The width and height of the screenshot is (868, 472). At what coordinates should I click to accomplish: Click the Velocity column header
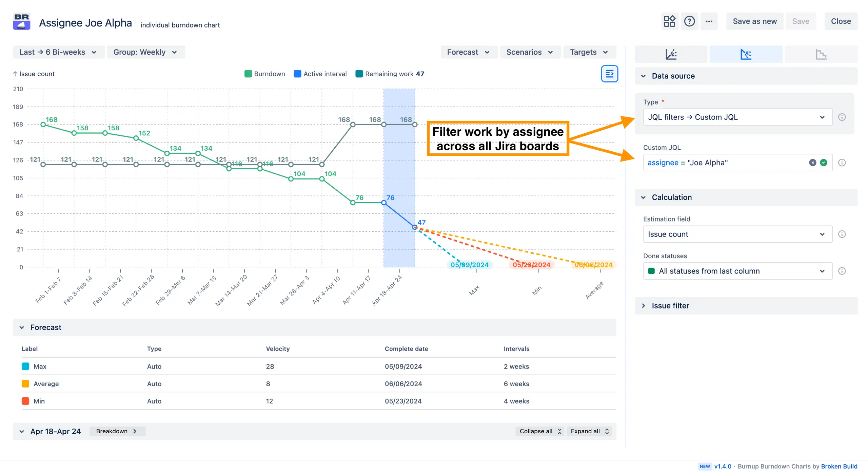coord(278,348)
